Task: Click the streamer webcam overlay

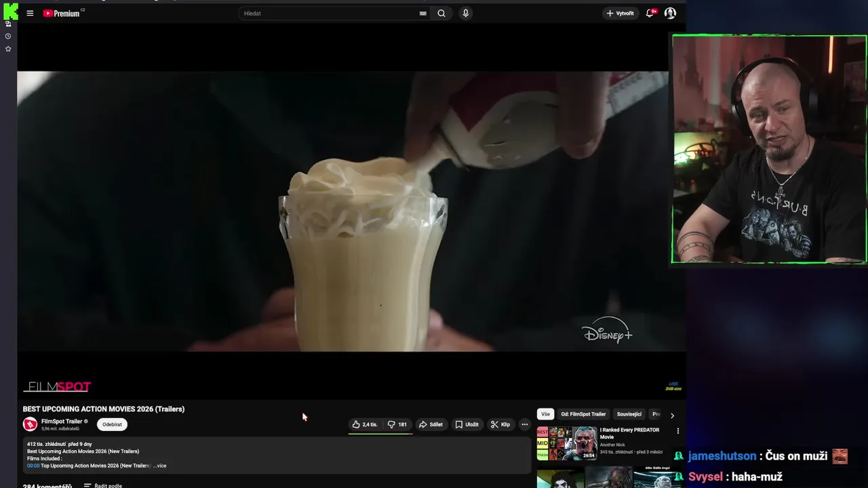Action: [769, 149]
